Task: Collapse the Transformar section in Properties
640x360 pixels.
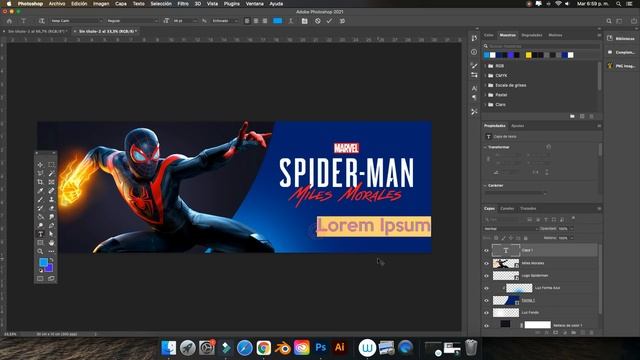Action: (x=485, y=147)
